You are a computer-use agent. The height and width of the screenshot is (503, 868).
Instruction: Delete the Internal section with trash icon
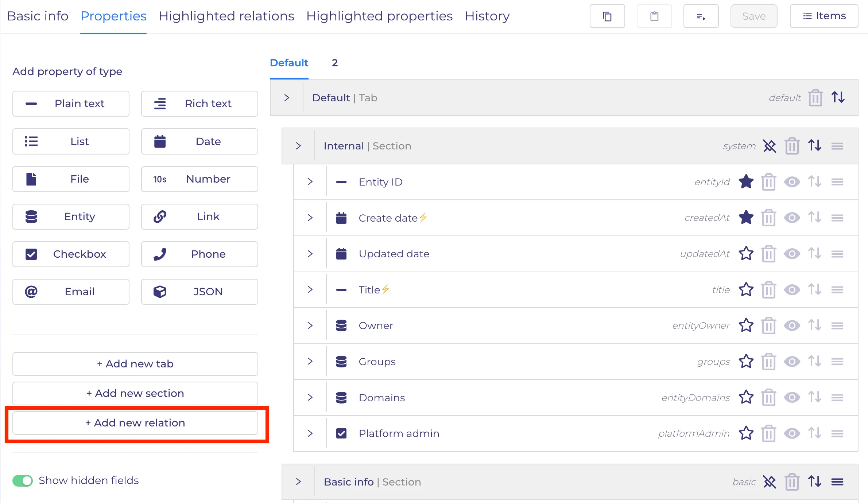click(792, 146)
